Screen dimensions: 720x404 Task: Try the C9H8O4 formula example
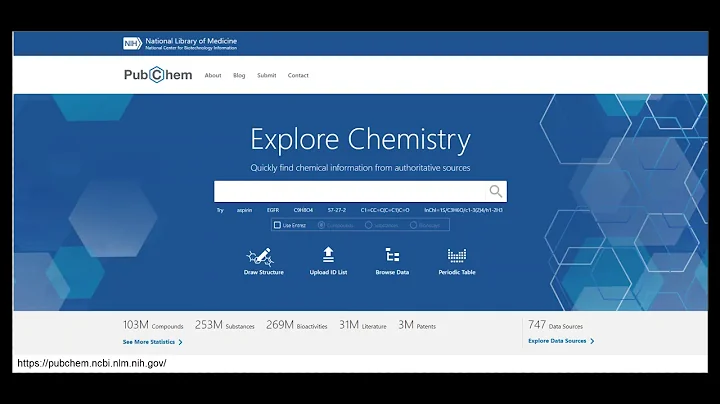click(303, 210)
